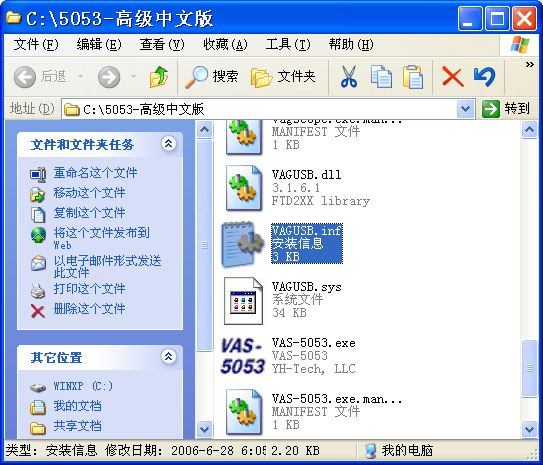
Task: Open the Search (搜索) toolbar button
Action: (x=212, y=77)
